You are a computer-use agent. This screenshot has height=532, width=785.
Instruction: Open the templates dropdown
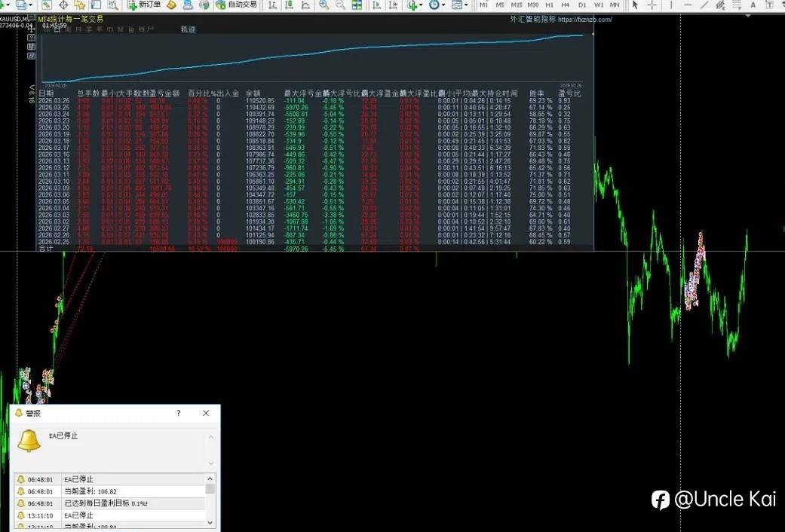459,5
